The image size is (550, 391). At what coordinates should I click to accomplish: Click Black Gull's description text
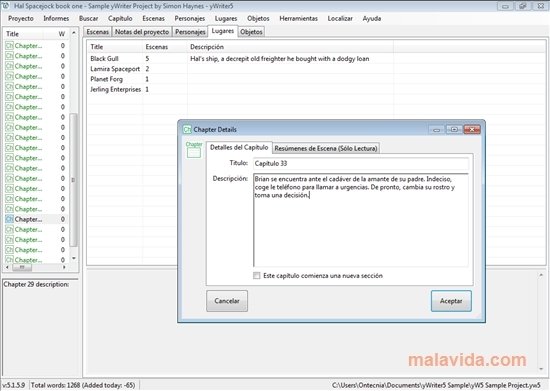pyautogui.click(x=280, y=59)
